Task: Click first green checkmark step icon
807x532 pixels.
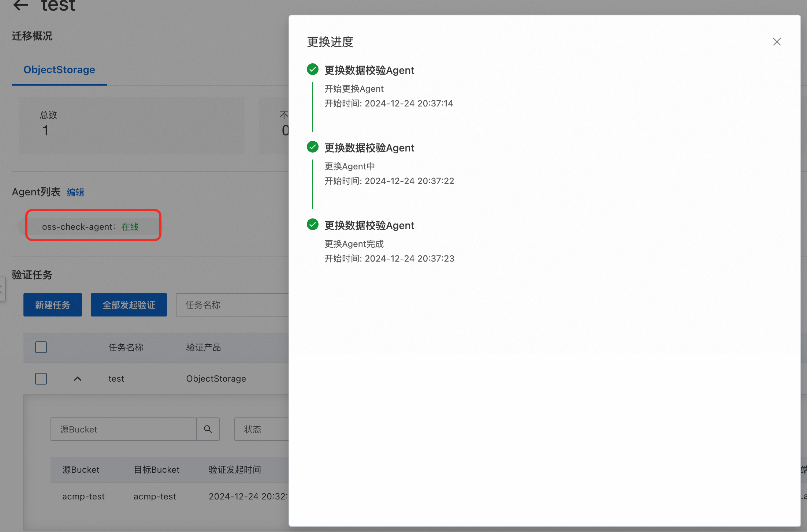Action: (x=312, y=70)
